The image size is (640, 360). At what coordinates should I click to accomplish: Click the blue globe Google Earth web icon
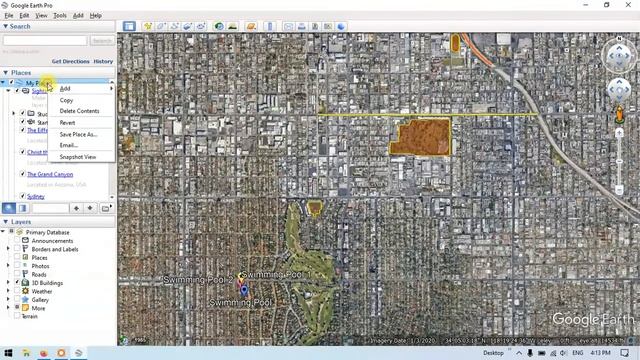(x=341, y=27)
